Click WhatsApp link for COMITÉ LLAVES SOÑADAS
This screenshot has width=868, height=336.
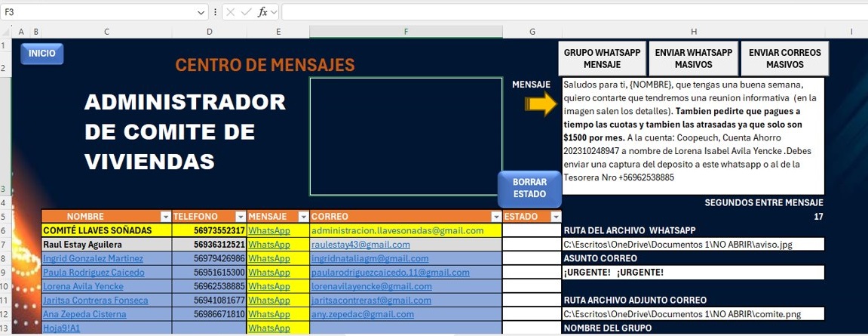pos(268,230)
